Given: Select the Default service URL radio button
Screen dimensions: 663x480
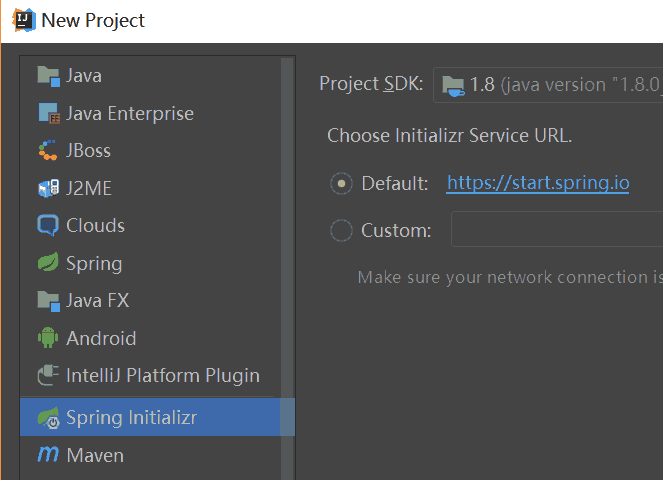Looking at the screenshot, I should [341, 183].
